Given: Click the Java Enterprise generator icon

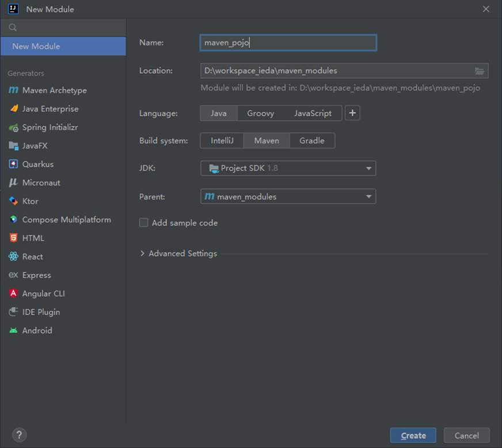Looking at the screenshot, I should [x=13, y=109].
